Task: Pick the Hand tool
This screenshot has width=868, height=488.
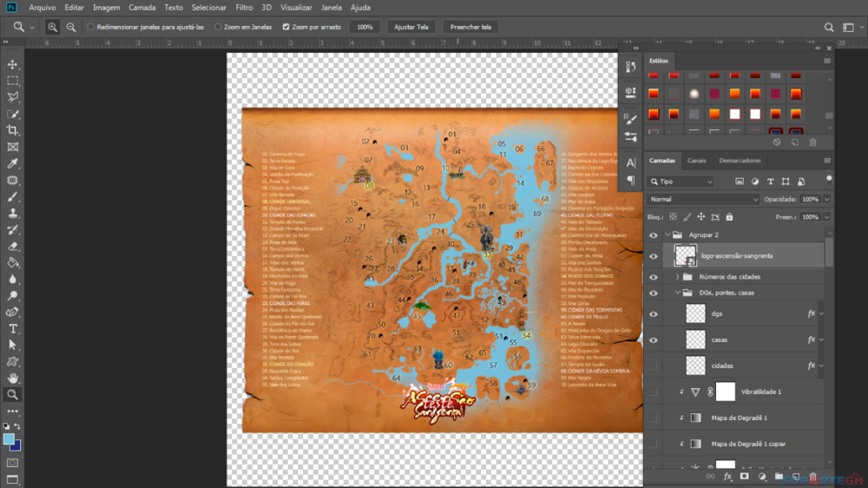Action: 13,378
